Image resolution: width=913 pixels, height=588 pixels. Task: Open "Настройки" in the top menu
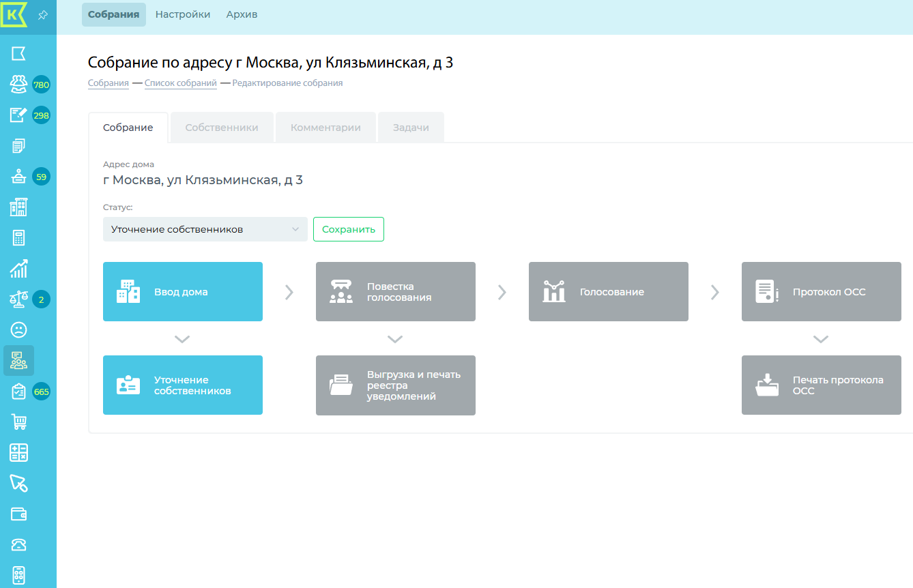pos(183,14)
